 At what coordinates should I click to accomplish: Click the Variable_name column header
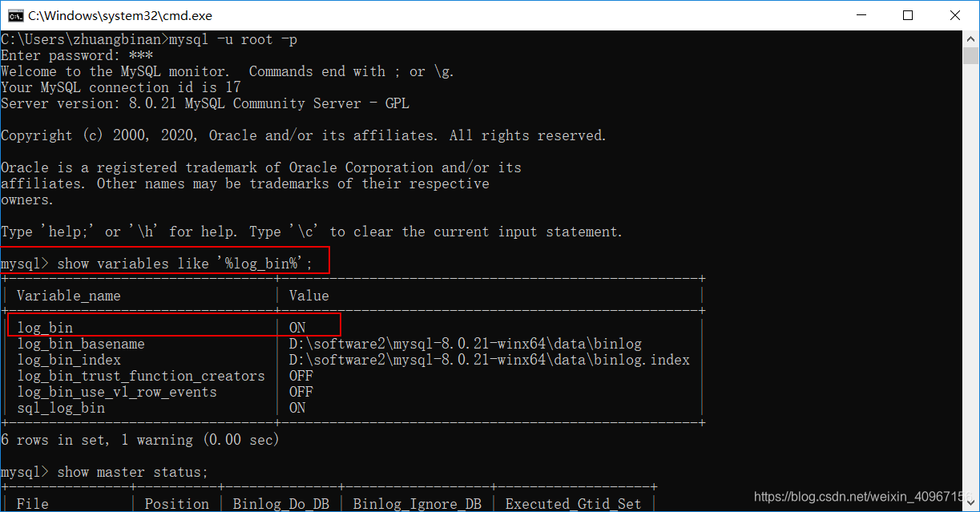(69, 296)
